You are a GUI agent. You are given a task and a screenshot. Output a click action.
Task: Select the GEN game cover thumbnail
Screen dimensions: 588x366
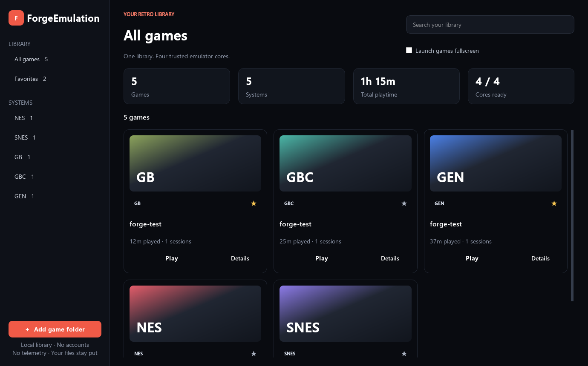496,163
